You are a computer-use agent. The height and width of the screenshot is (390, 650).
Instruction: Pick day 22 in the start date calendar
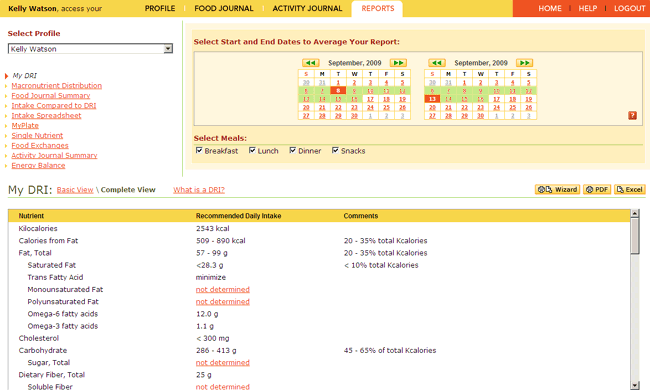coord(338,107)
